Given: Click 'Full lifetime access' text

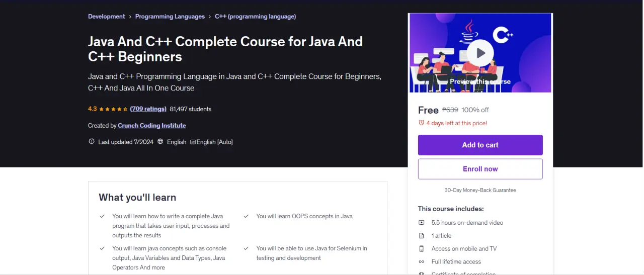Looking at the screenshot, I should coord(456,262).
